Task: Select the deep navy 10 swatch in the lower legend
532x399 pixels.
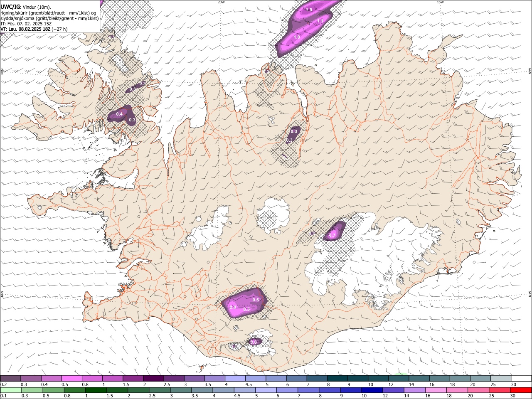Action: coord(372,390)
